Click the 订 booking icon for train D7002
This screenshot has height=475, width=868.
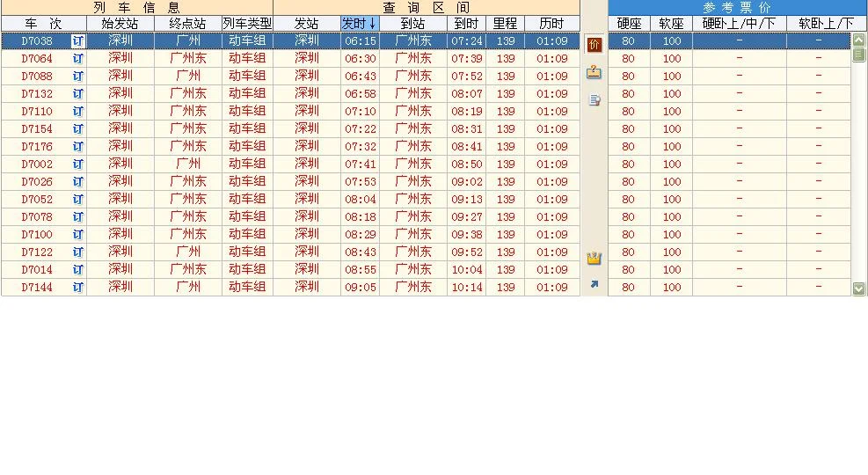77,164
